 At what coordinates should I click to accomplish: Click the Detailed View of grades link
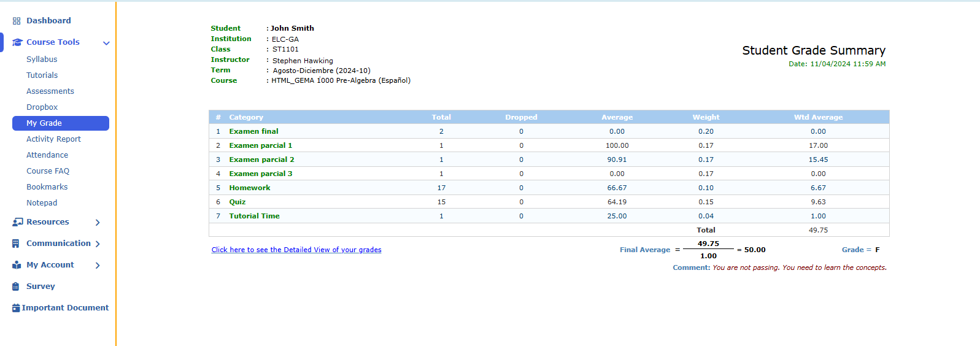coord(296,250)
